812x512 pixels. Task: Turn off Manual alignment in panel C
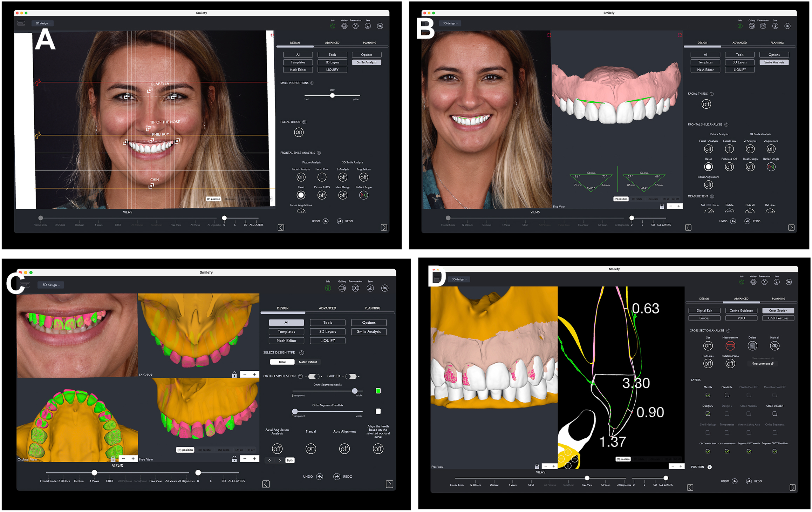(x=311, y=449)
